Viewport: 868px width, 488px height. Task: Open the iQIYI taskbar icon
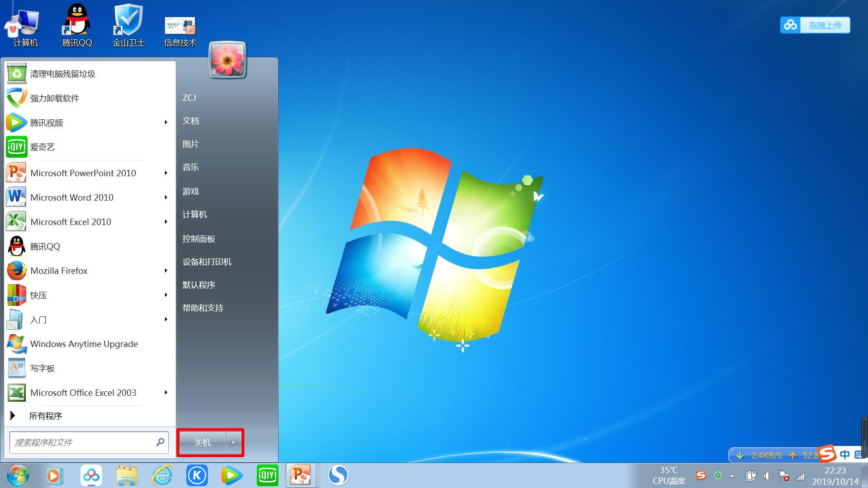pyautogui.click(x=267, y=476)
